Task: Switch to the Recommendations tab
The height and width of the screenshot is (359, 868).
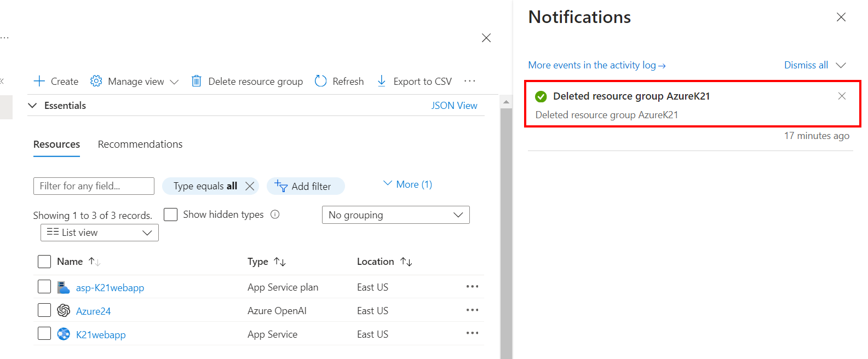Action: 140,144
